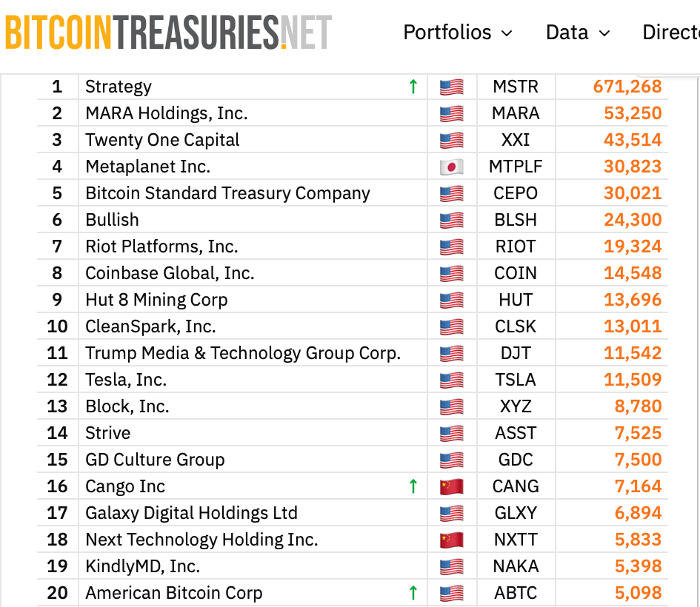The image size is (700, 607).
Task: Click the Japan flag beside Metaplanet Inc.
Action: click(x=451, y=167)
